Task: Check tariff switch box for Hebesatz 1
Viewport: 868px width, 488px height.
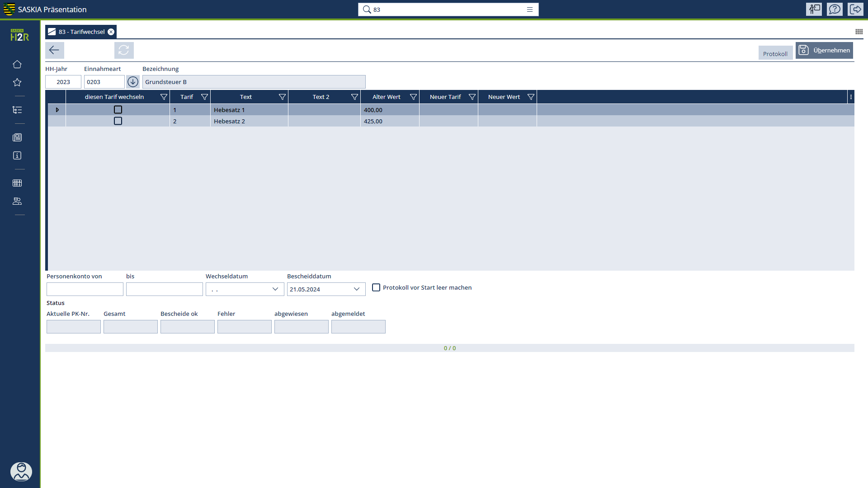Action: tap(118, 110)
